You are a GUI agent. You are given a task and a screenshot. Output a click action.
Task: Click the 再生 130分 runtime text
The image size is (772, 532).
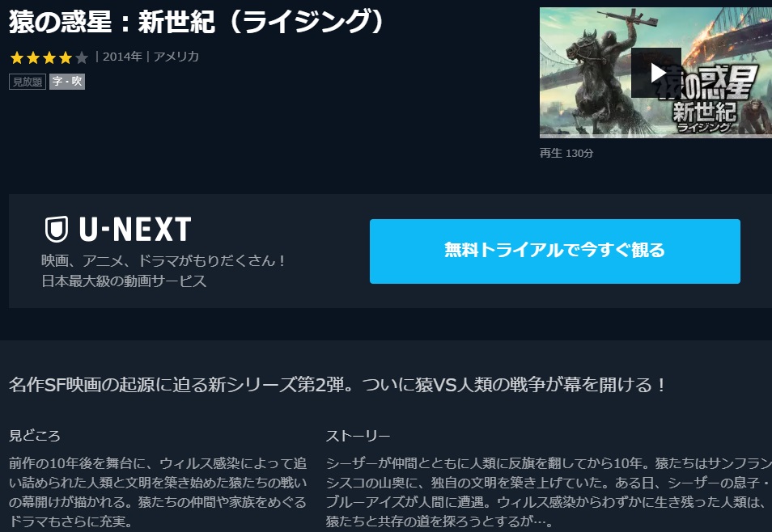566,153
